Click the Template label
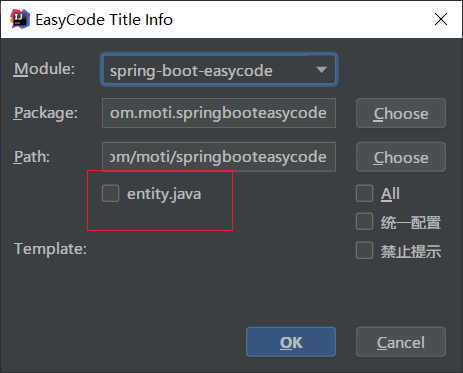Viewport: 463px width, 373px height. (50, 249)
